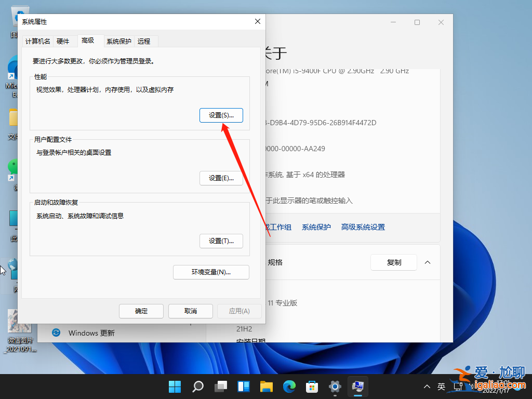Viewport: 532px width, 399px height.
Task: Open Microsoft Store from the taskbar
Action: [312, 387]
